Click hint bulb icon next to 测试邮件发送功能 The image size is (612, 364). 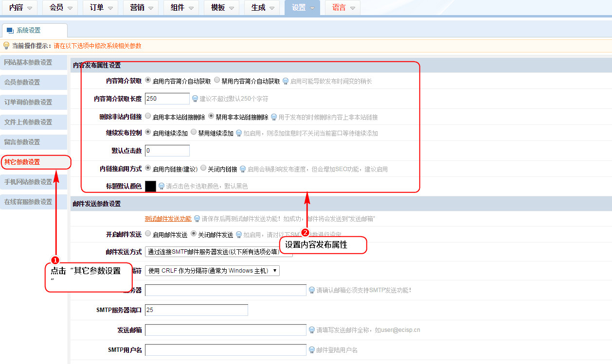coord(197,219)
